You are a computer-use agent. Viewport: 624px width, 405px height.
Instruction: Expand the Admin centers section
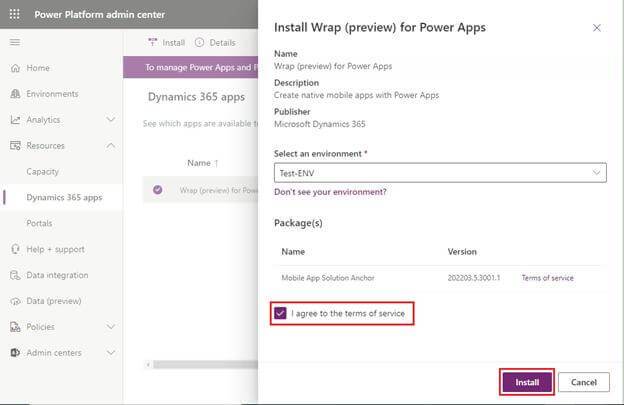coord(110,353)
